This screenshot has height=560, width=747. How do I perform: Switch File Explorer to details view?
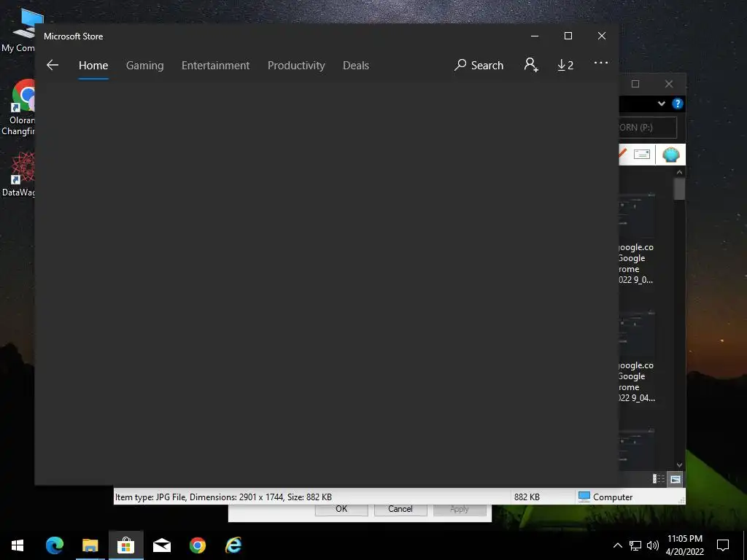click(x=659, y=479)
